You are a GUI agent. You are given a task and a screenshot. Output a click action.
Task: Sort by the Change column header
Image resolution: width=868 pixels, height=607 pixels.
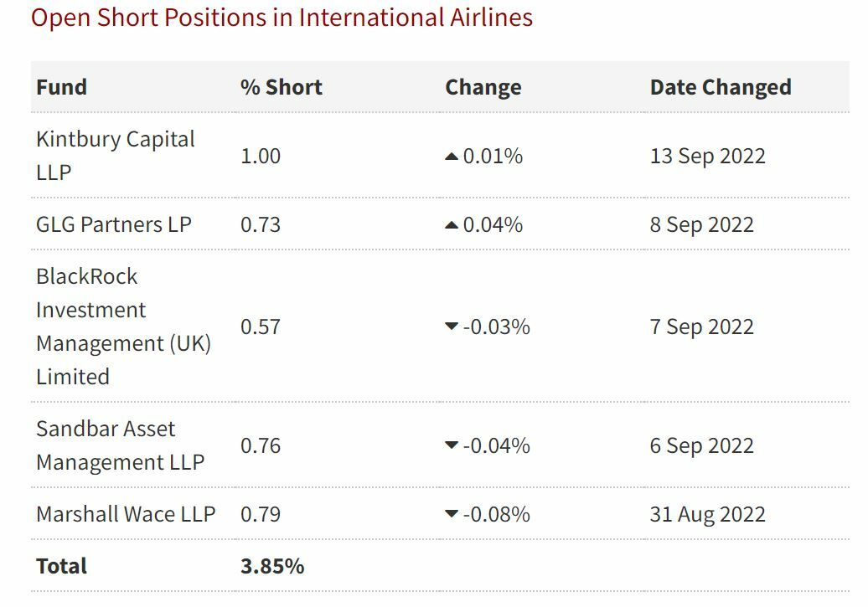[x=483, y=87]
